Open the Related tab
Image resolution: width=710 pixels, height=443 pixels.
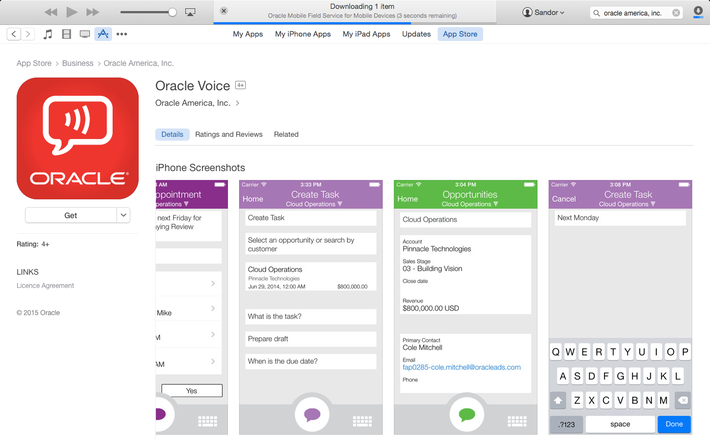pyautogui.click(x=286, y=135)
